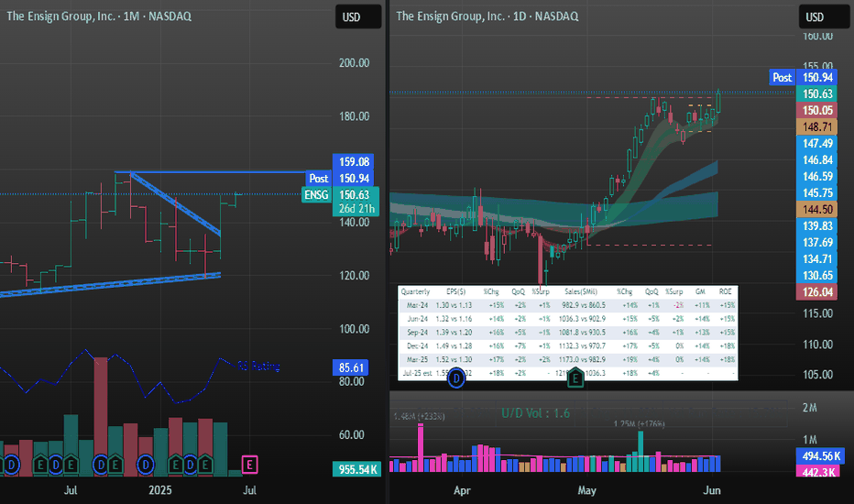Viewport: 854px width, 504px height.
Task: Click the 1.52 vs 1.30 EPS cell
Action: (454, 360)
